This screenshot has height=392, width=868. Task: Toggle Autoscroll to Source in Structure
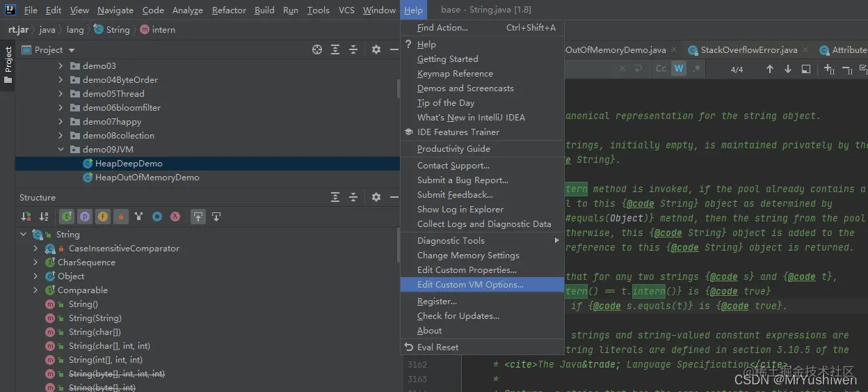198,217
